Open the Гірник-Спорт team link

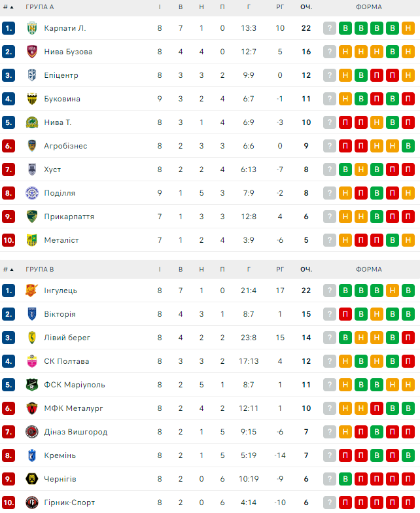pos(69,503)
